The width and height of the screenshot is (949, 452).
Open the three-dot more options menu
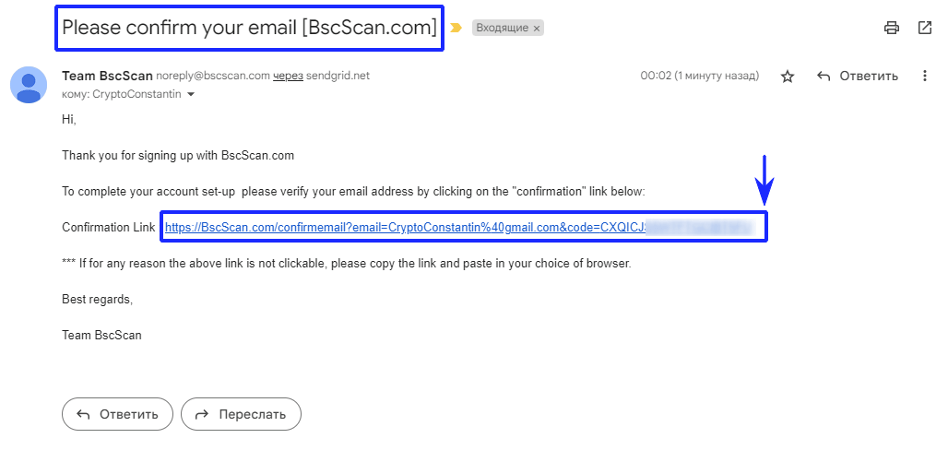click(x=924, y=76)
